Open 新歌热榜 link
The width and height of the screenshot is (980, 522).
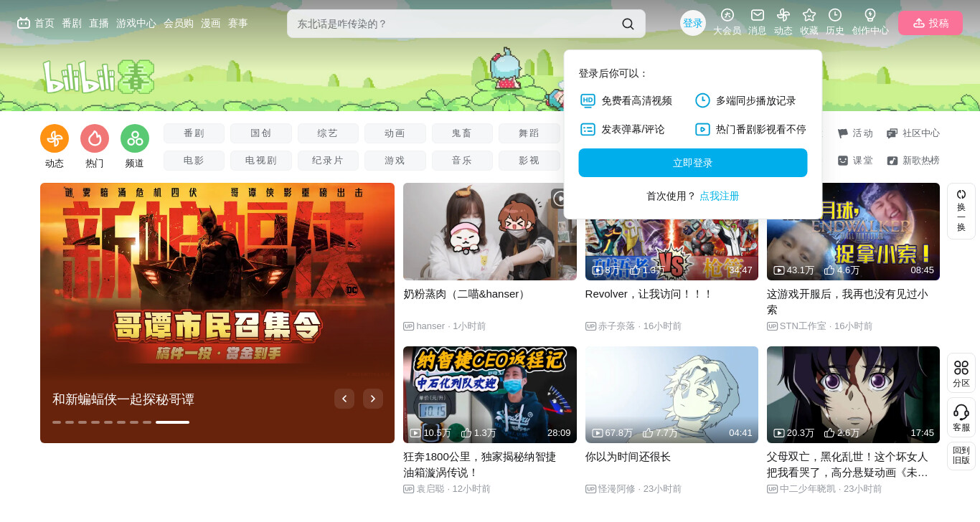pyautogui.click(x=913, y=161)
